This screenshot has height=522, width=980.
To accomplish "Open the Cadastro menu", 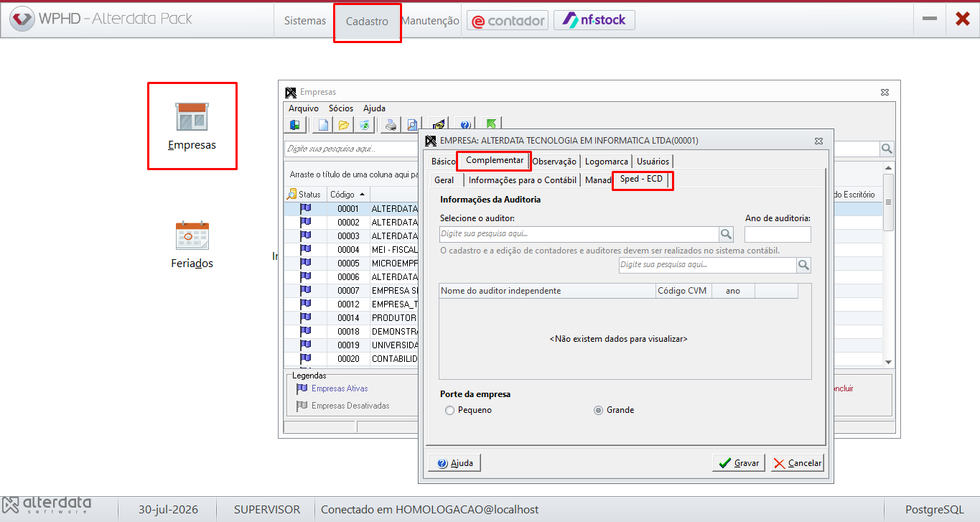I will [367, 22].
